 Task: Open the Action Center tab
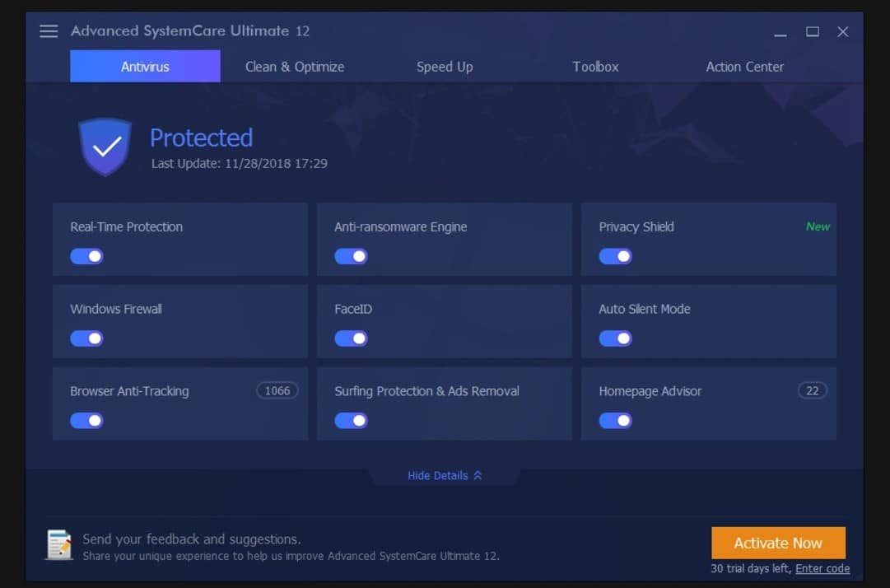click(744, 67)
